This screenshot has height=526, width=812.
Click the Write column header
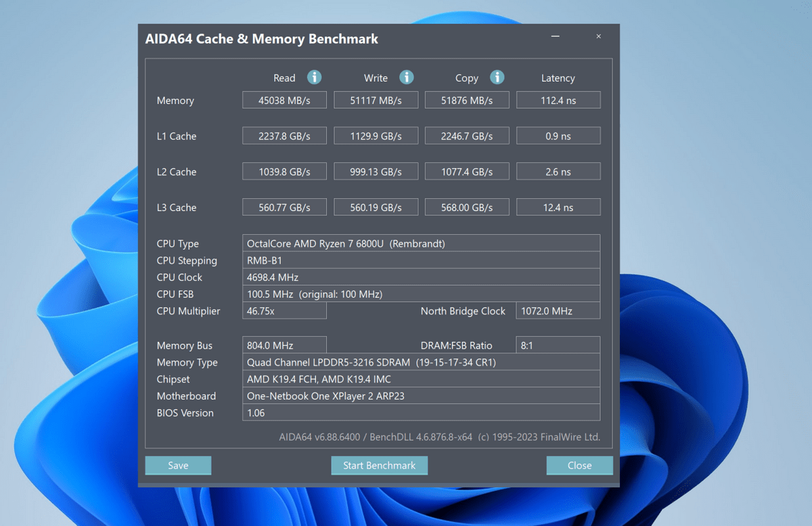[x=376, y=78]
